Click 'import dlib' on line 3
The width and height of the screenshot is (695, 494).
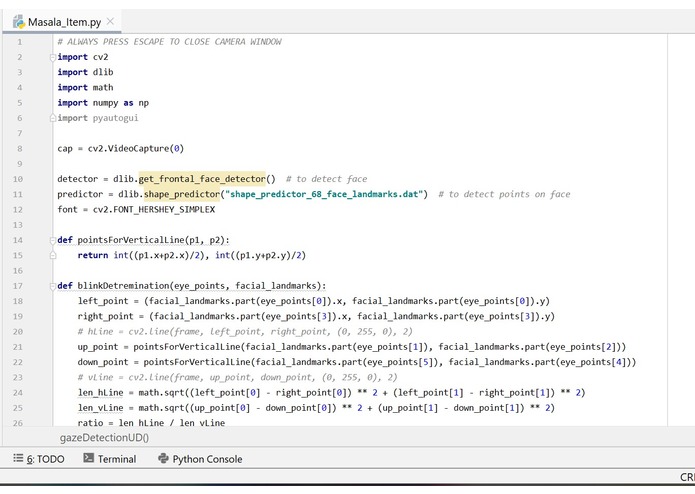pos(85,72)
